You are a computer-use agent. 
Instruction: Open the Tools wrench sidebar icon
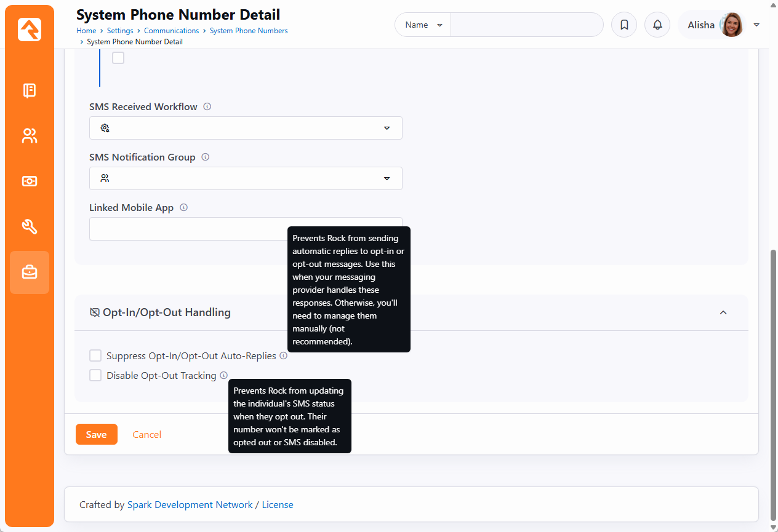(30, 227)
